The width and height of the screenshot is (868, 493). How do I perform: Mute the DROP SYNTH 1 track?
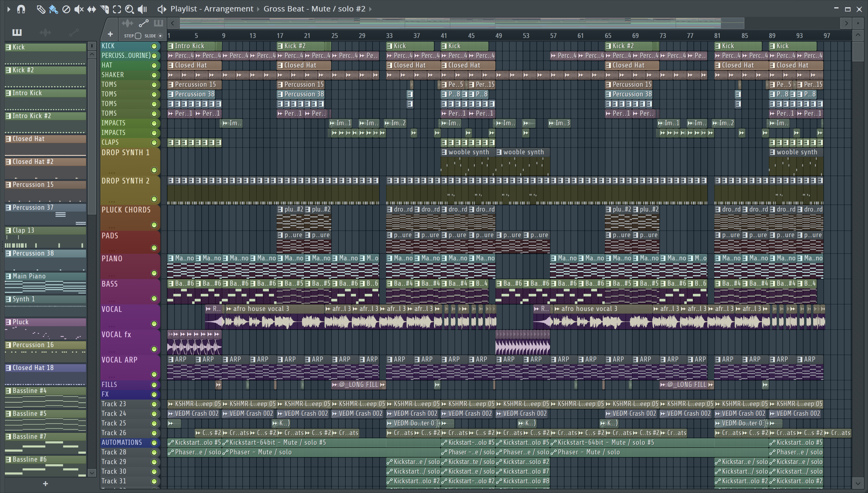click(x=154, y=170)
